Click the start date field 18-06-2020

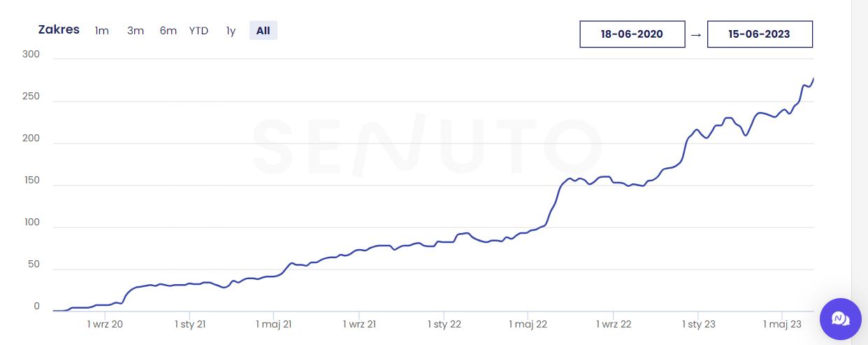[x=632, y=34]
